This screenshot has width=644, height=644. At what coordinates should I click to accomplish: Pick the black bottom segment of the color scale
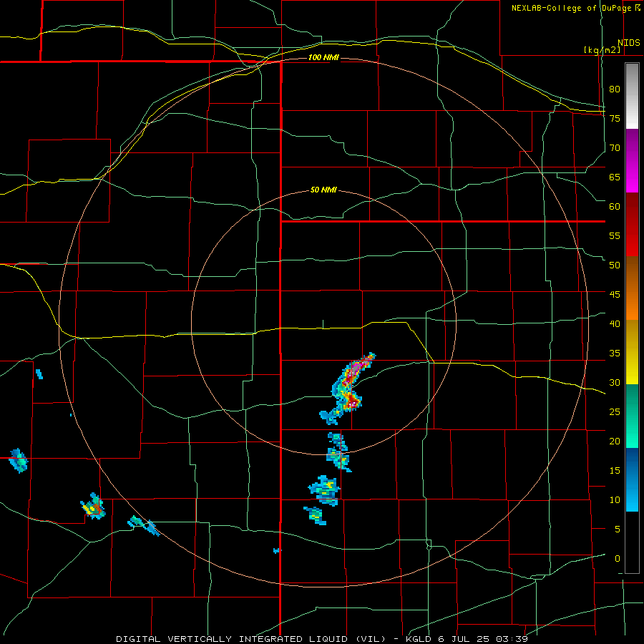[632, 542]
